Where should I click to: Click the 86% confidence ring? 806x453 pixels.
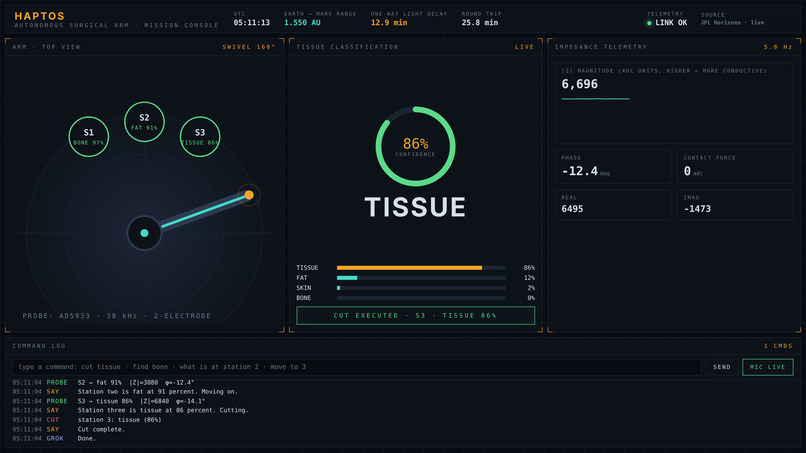(415, 147)
